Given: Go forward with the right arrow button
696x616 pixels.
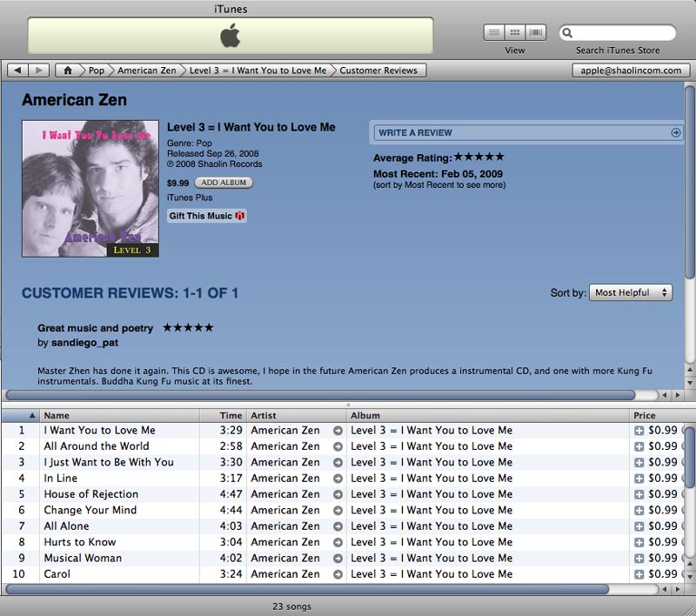Looking at the screenshot, I should click(x=39, y=70).
